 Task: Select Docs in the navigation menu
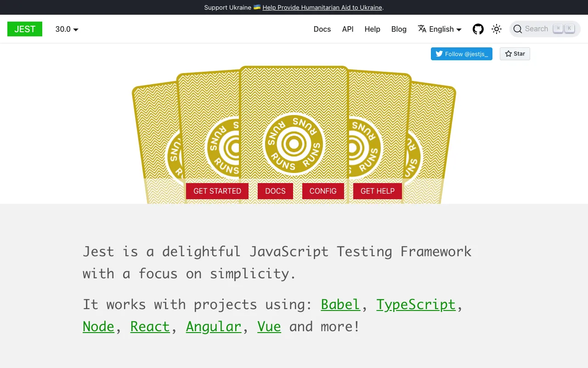[x=322, y=29]
